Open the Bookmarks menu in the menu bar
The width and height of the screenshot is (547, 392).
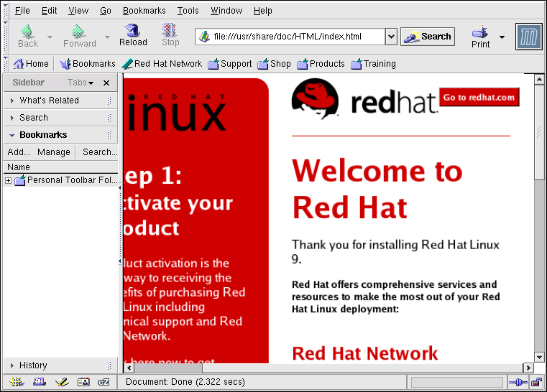144,11
